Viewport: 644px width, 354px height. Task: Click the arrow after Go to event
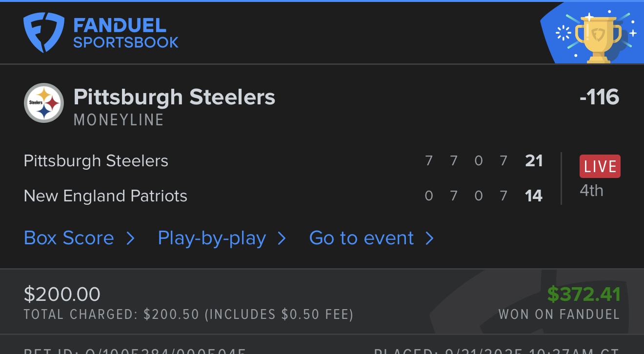click(429, 238)
